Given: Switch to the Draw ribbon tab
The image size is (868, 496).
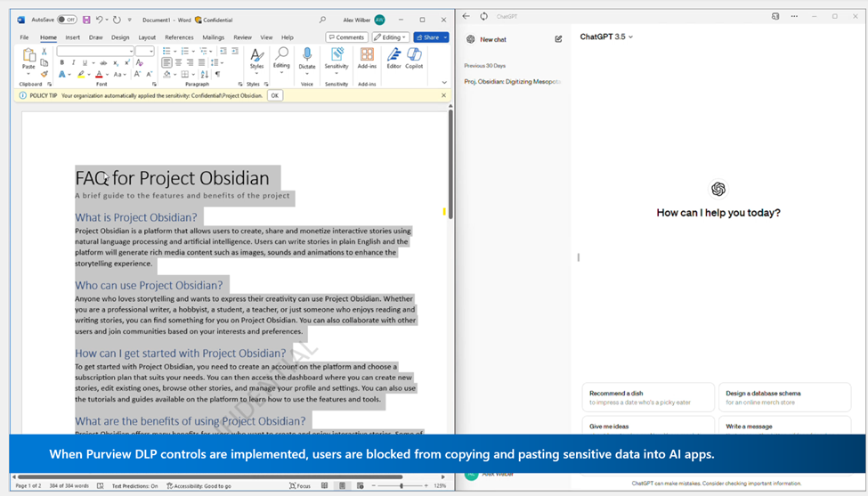Looking at the screenshot, I should point(96,37).
